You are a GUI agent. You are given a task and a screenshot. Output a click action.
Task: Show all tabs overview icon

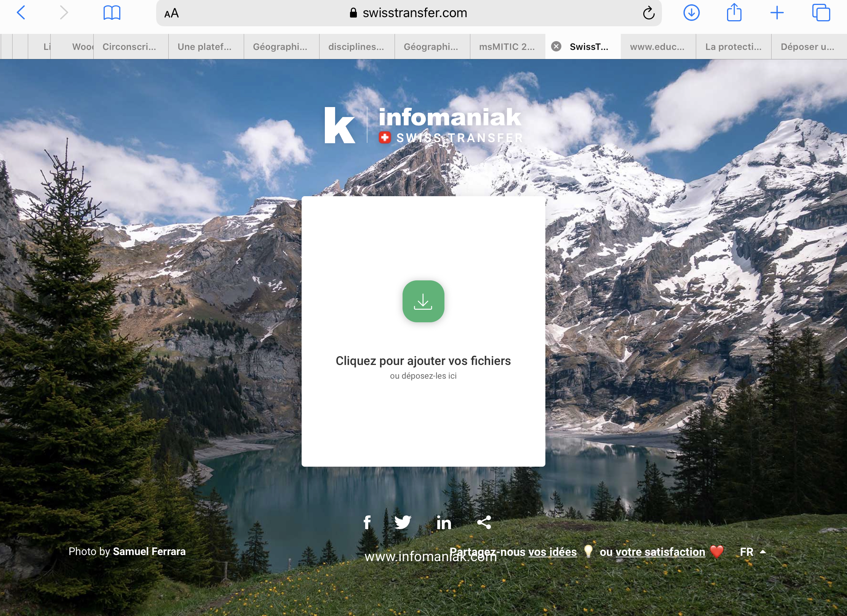tap(821, 13)
